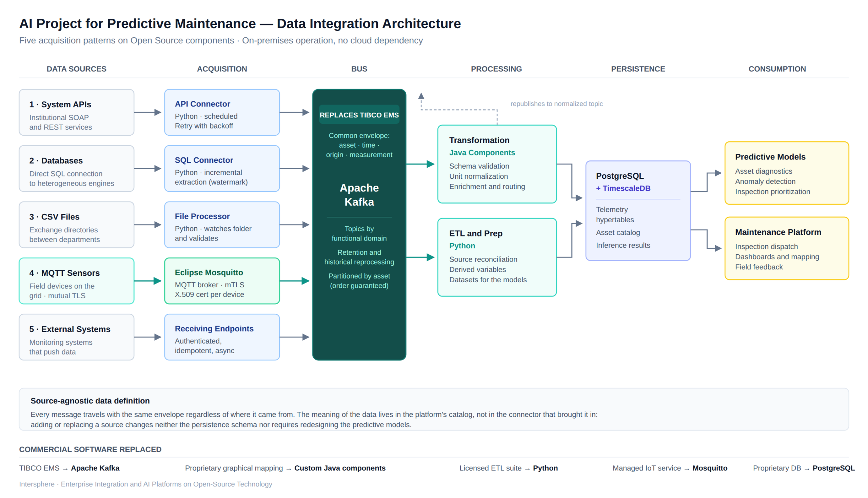868x498 pixels.
Task: Click 'Authenticated, idempotent, async' text
Action: (204, 345)
